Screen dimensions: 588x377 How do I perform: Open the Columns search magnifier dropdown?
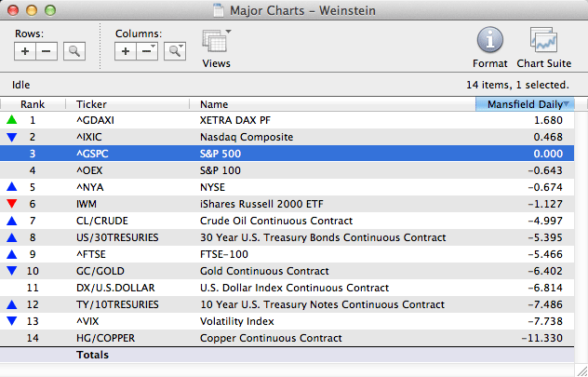pyautogui.click(x=174, y=51)
